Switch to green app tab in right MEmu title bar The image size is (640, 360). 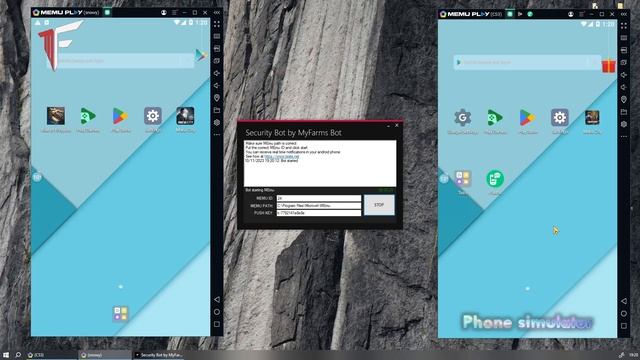530,14
